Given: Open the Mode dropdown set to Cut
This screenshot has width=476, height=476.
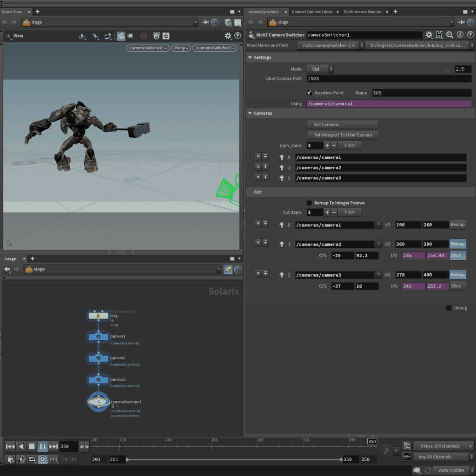Looking at the screenshot, I should pyautogui.click(x=320, y=69).
